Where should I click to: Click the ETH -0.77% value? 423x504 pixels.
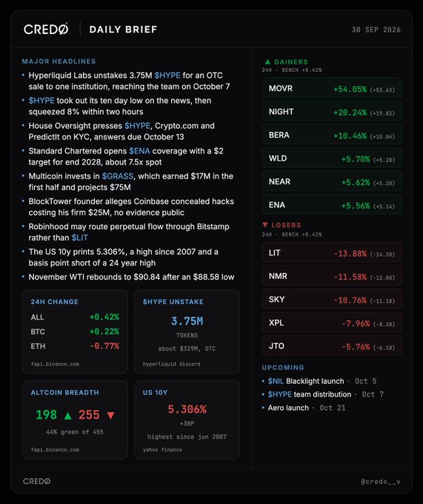[x=104, y=346]
